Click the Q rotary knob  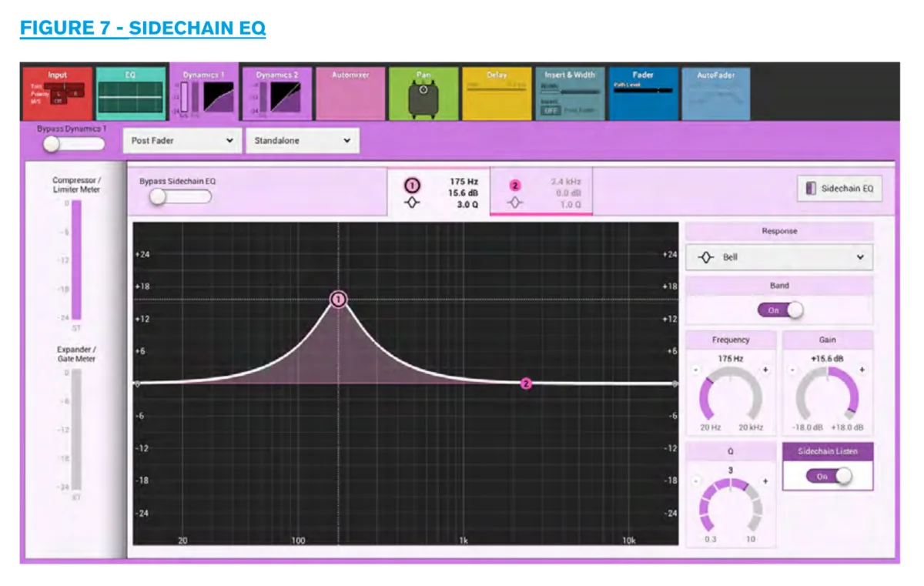(x=731, y=506)
